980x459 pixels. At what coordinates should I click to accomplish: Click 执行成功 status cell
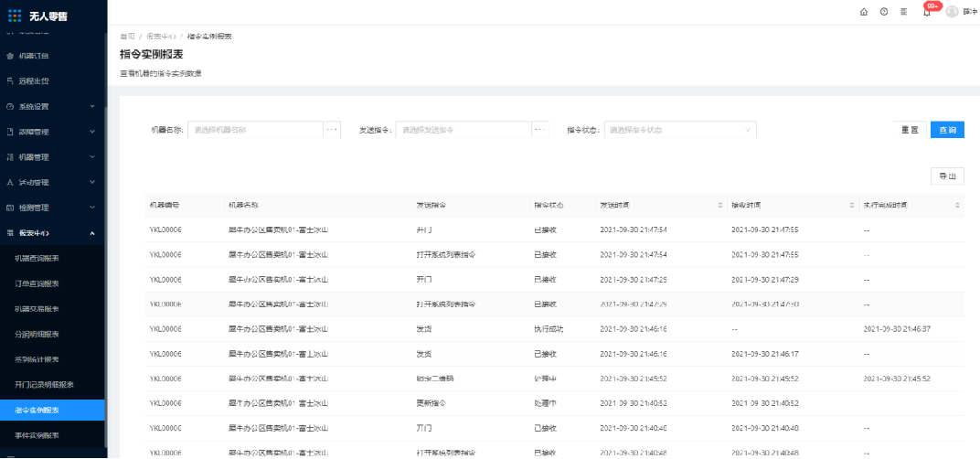click(x=549, y=329)
